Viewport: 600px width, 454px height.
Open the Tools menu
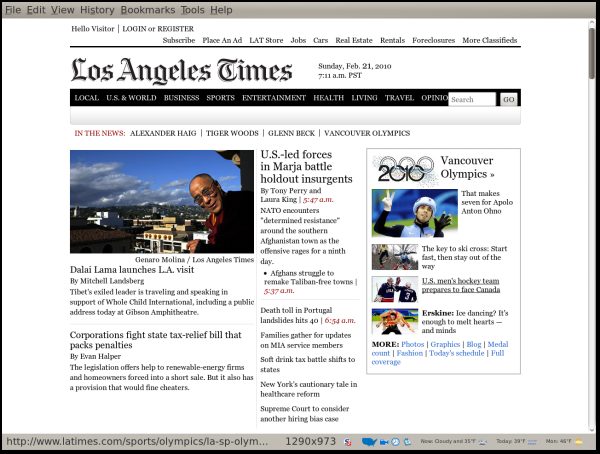[x=192, y=10]
